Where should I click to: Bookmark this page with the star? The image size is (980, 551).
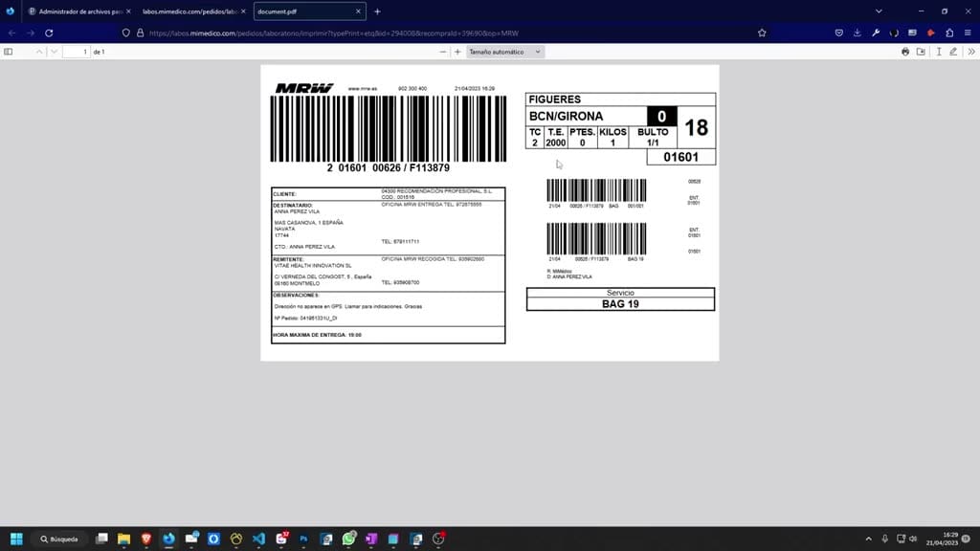(762, 33)
